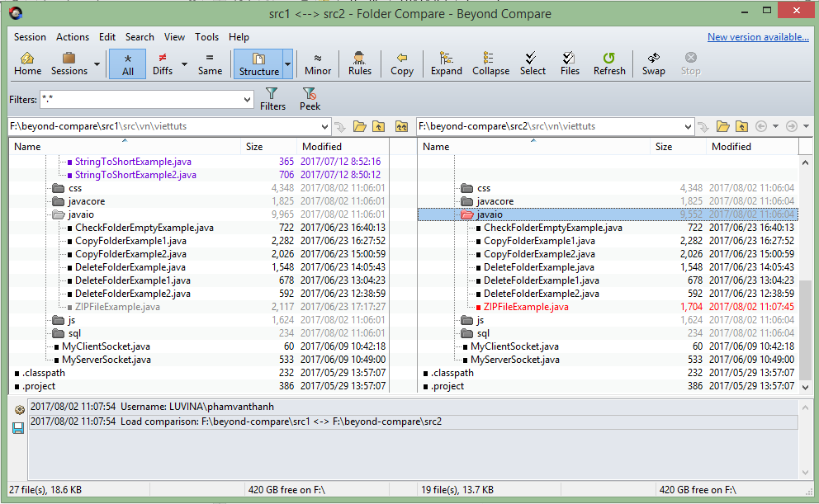Open the Filters funnel button
Screen dimensions: 819x504
pos(272,99)
